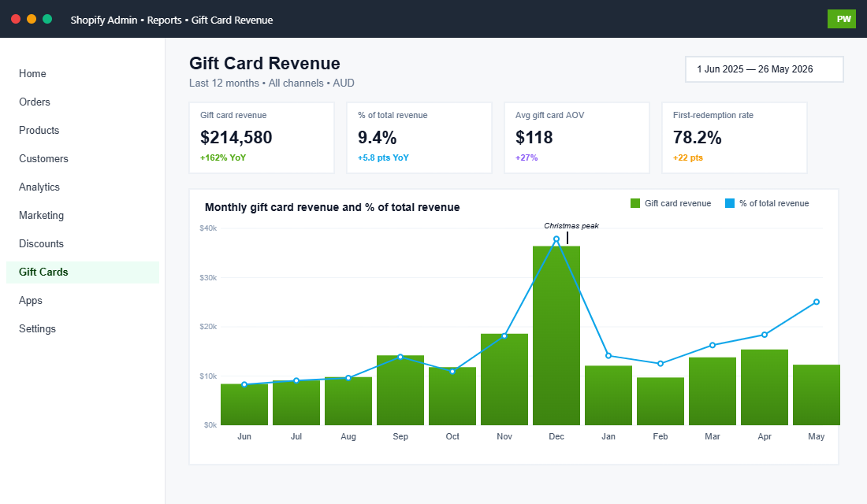Viewport: 867px width, 504px height.
Task: Click the Gift Card Revenue page heading
Action: point(264,63)
